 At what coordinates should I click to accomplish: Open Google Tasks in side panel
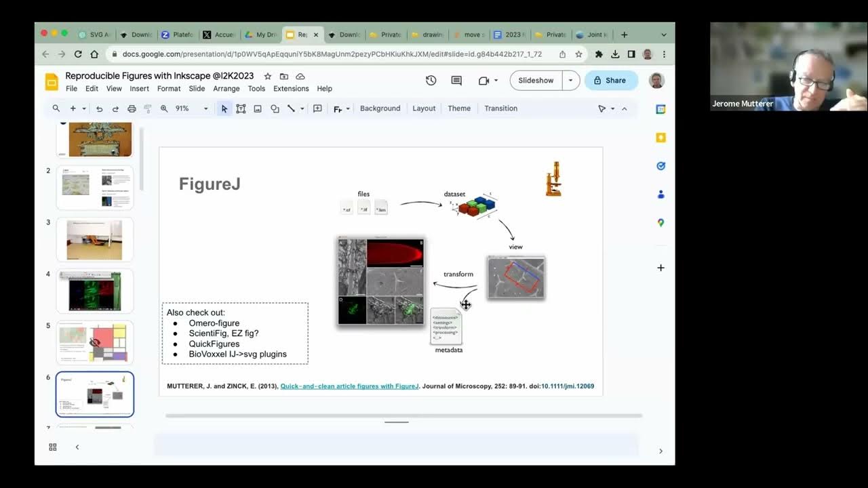click(x=660, y=166)
